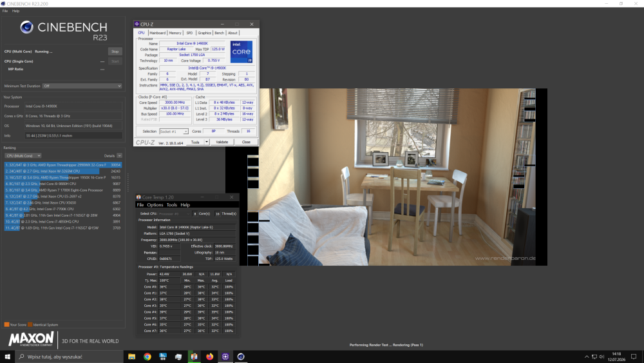This screenshot has height=363, width=644.
Task: Switch to CPU-Z taskbar icon
Action: point(225,357)
